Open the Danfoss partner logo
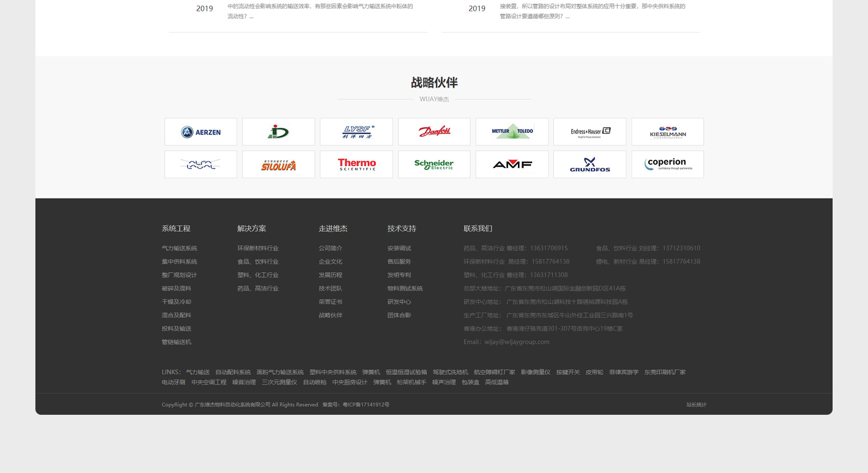Image resolution: width=868 pixels, height=473 pixels. (434, 132)
